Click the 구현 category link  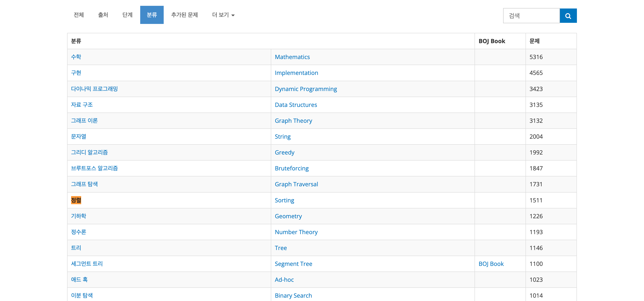pyautogui.click(x=76, y=73)
